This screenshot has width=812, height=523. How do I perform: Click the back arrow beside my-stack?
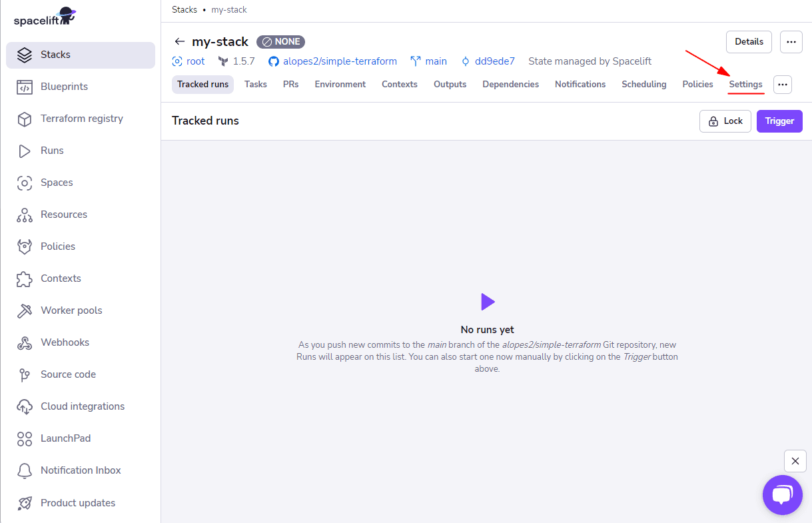click(179, 41)
